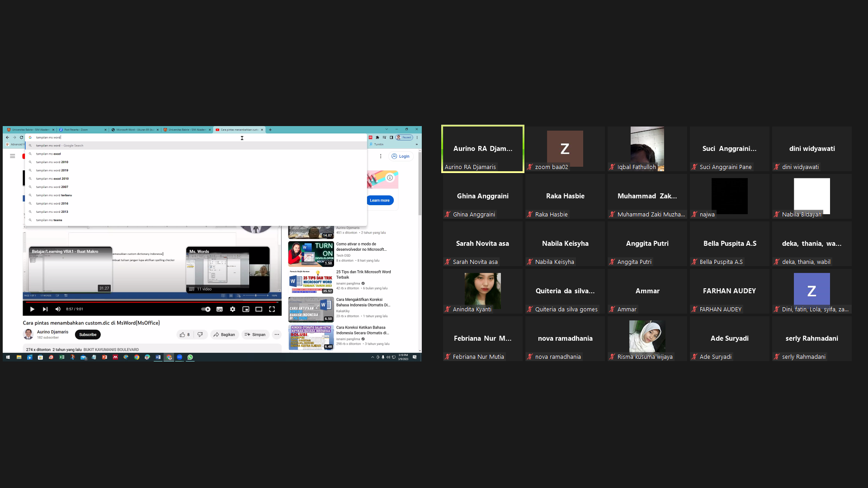Click the YouTube page scrollbar
The height and width of the screenshot is (488, 868).
coord(420,183)
